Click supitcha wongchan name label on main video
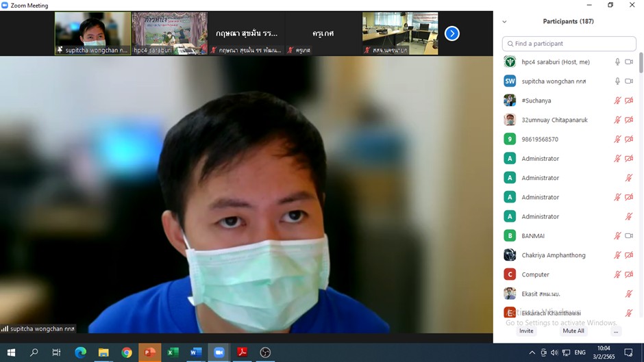The height and width of the screenshot is (362, 644). click(x=42, y=328)
